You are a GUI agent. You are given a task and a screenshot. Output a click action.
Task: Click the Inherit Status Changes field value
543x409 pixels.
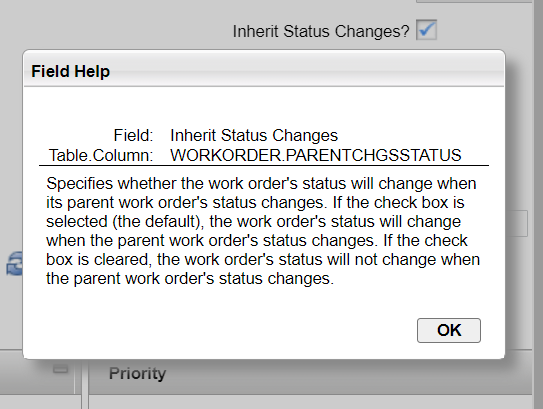[x=254, y=135]
